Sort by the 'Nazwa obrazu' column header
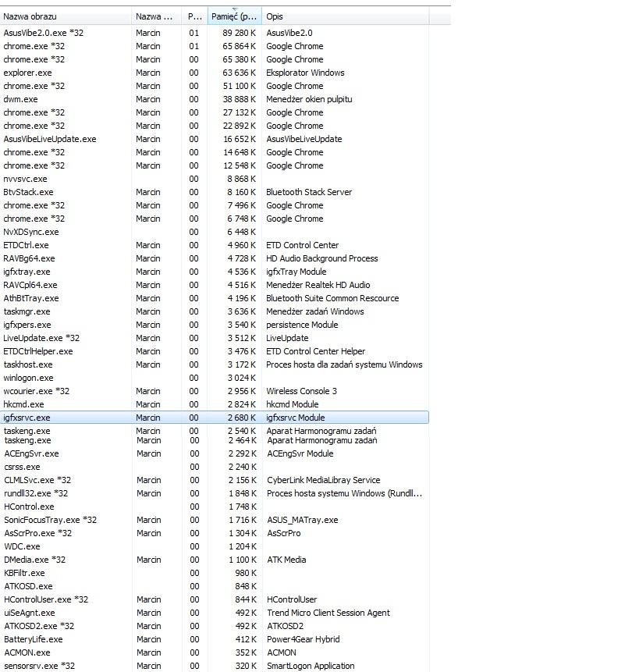Viewport: 639px width, 672px height. click(66, 16)
